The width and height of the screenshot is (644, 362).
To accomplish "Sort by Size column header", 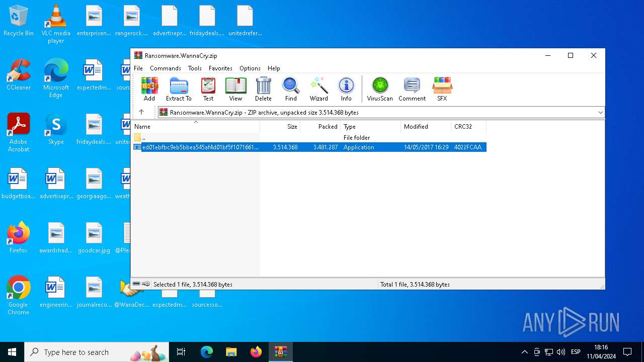I will pyautogui.click(x=280, y=127).
